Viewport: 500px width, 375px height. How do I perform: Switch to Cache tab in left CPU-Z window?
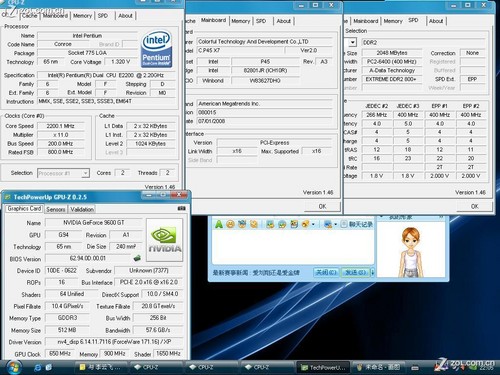click(x=30, y=16)
